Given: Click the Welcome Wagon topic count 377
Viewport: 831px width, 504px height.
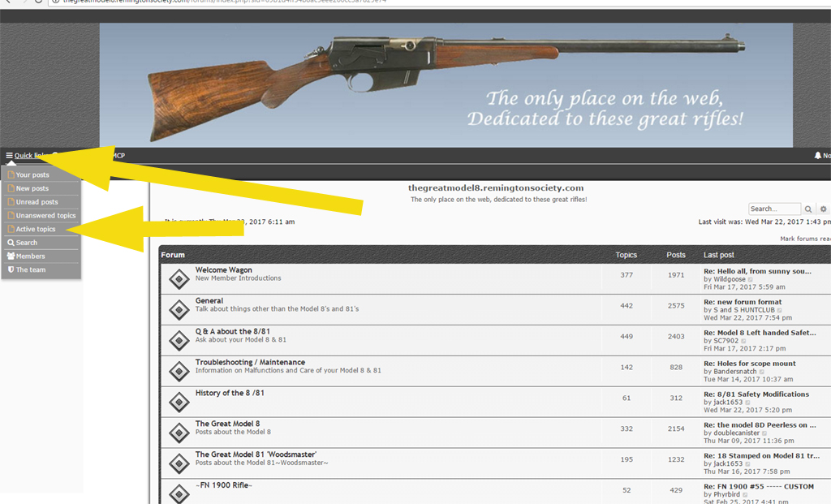Looking at the screenshot, I should click(x=626, y=275).
